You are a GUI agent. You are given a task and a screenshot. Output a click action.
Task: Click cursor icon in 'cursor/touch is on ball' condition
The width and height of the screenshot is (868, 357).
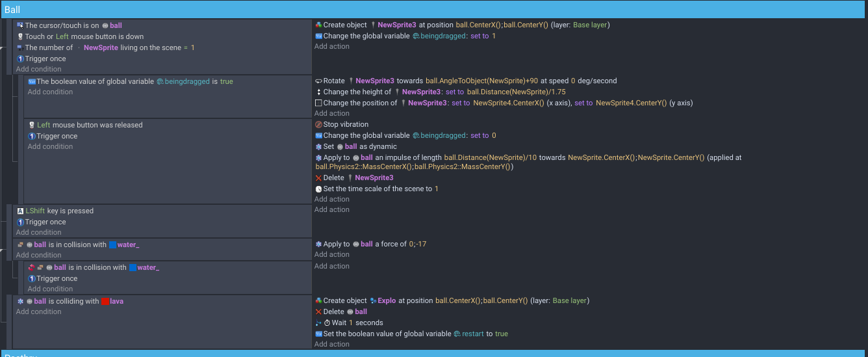coord(20,25)
